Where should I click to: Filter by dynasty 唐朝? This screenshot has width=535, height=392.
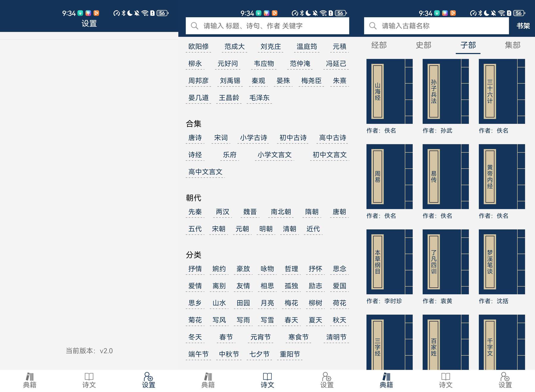click(339, 212)
